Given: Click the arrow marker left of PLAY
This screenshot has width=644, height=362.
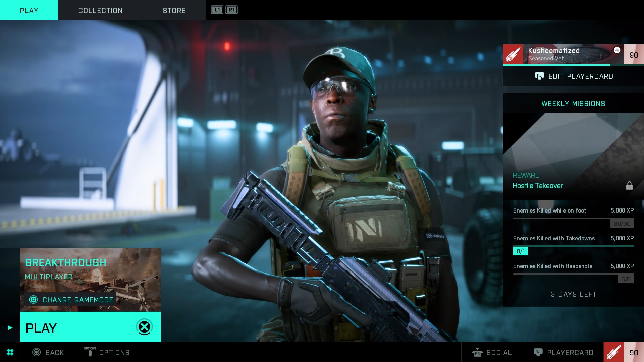Looking at the screenshot, I should coord(10,327).
